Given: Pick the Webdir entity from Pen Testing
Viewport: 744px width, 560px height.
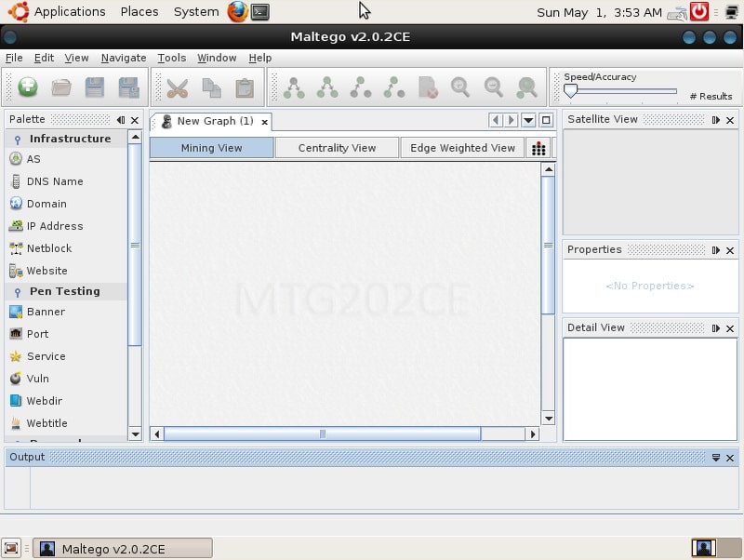Looking at the screenshot, I should tap(46, 401).
